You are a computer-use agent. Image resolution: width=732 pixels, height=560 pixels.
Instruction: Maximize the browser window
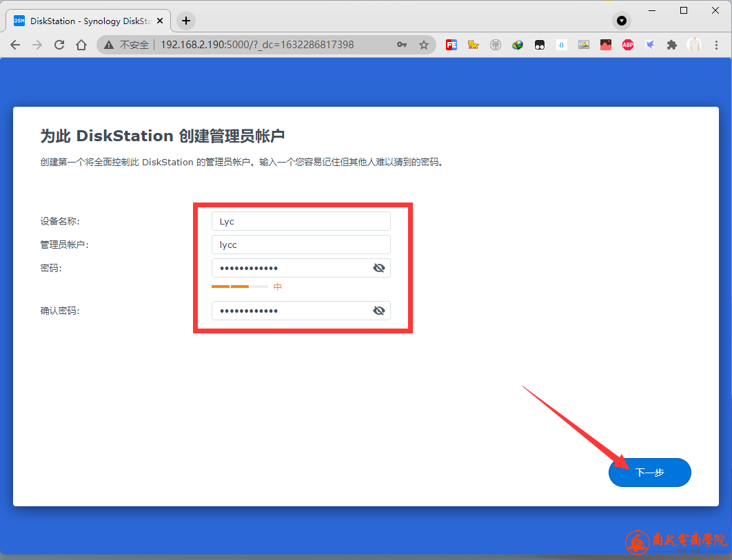click(x=684, y=10)
